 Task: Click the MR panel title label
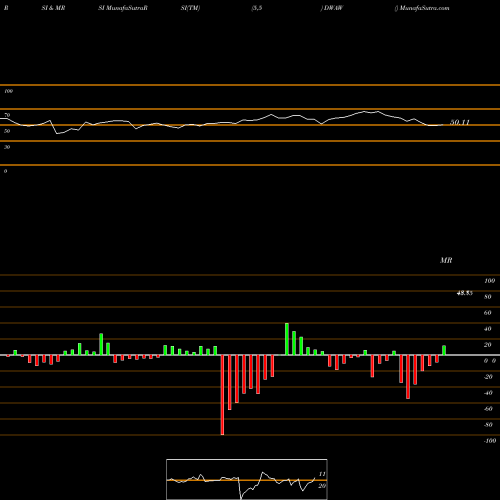pyautogui.click(x=446, y=260)
